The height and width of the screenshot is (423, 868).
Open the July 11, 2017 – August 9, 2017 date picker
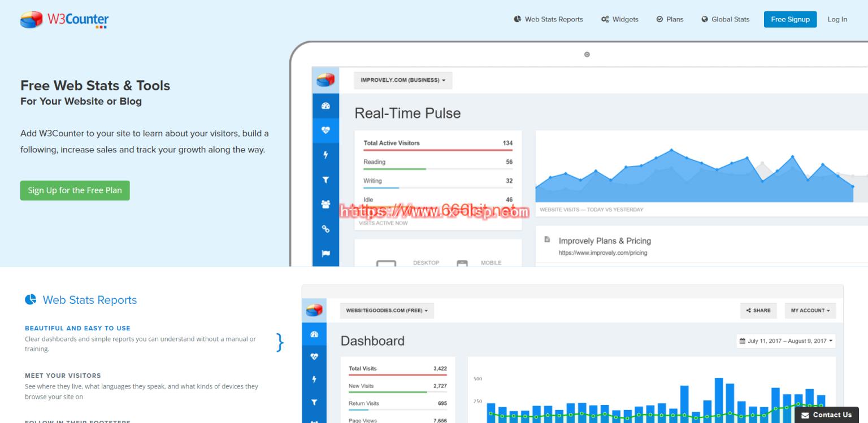[786, 341]
